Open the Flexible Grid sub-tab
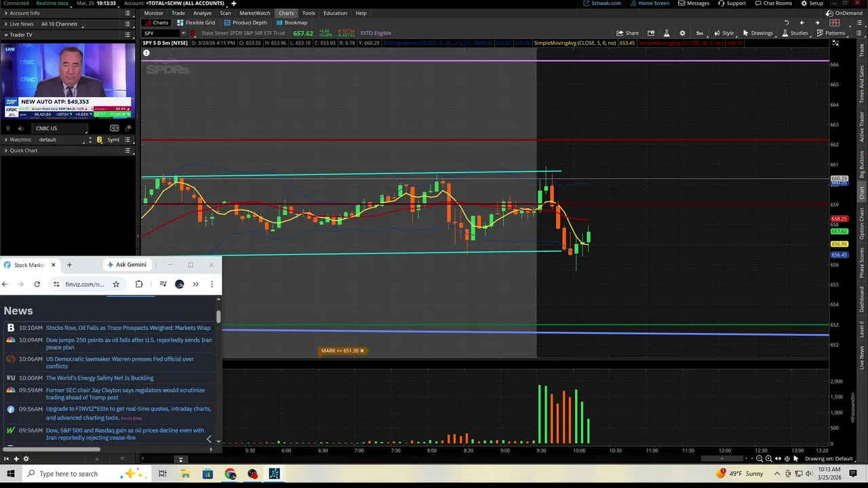This screenshot has width=868, height=488. pyautogui.click(x=196, y=22)
